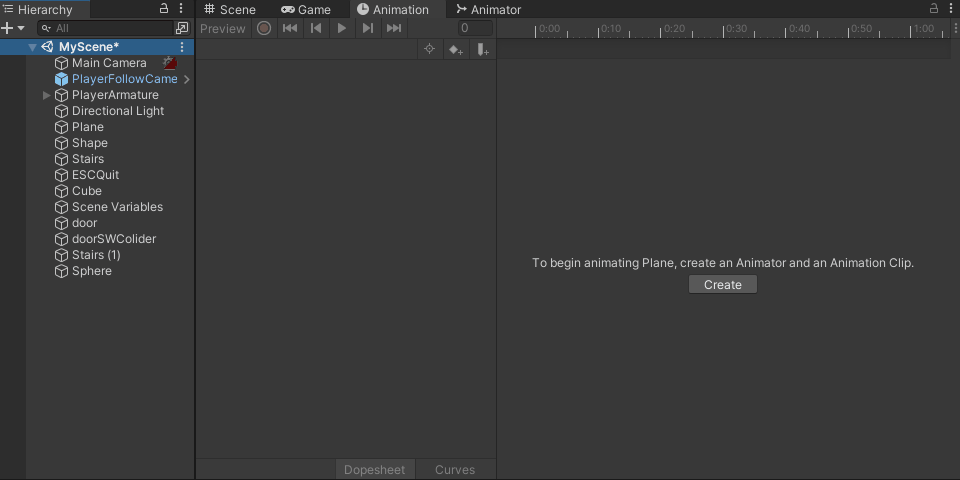Image resolution: width=960 pixels, height=480 pixels.
Task: Toggle the Hierarchy panel lock
Action: [x=164, y=9]
